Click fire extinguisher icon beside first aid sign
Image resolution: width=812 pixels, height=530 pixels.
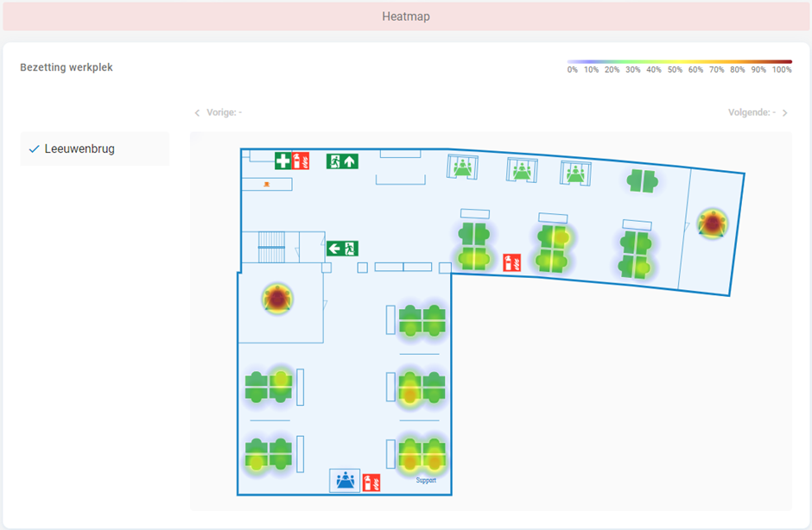click(301, 161)
